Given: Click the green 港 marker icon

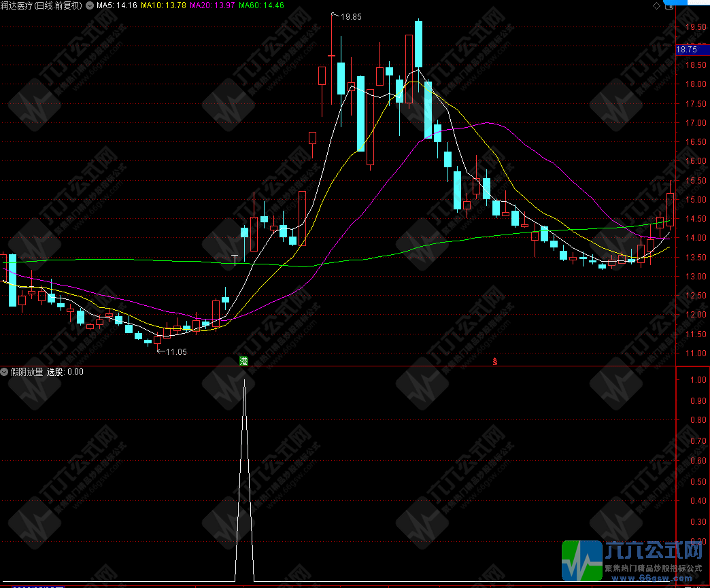Looking at the screenshot, I should tap(243, 361).
